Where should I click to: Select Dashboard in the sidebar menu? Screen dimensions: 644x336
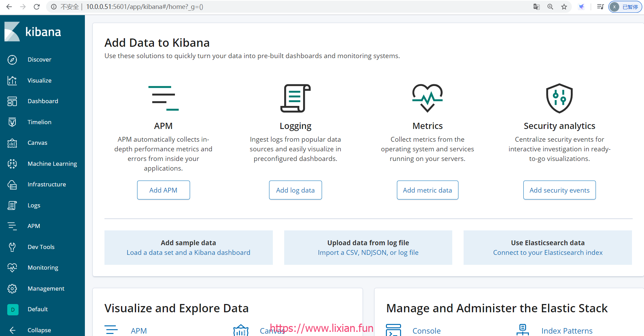click(x=42, y=101)
